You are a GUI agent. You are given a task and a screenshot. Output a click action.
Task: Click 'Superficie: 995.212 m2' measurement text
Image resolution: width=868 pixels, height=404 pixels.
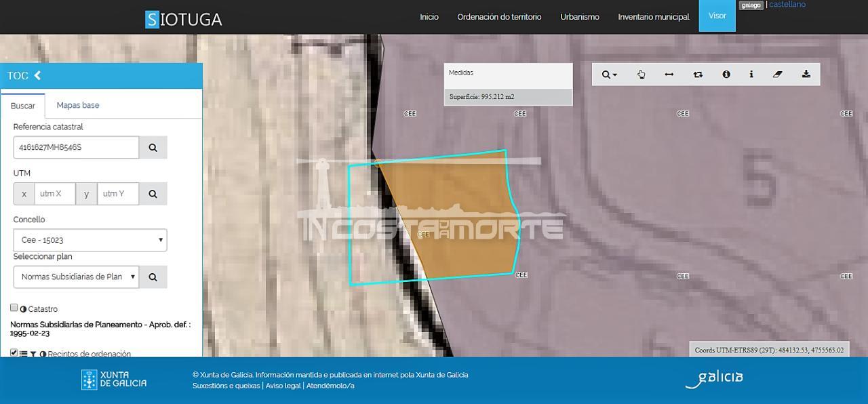[x=481, y=97]
